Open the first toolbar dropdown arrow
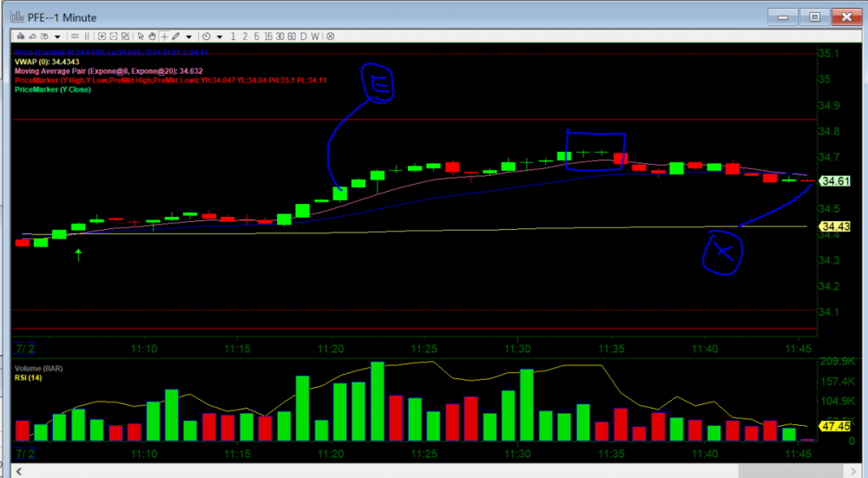The width and height of the screenshot is (868, 478). click(57, 36)
